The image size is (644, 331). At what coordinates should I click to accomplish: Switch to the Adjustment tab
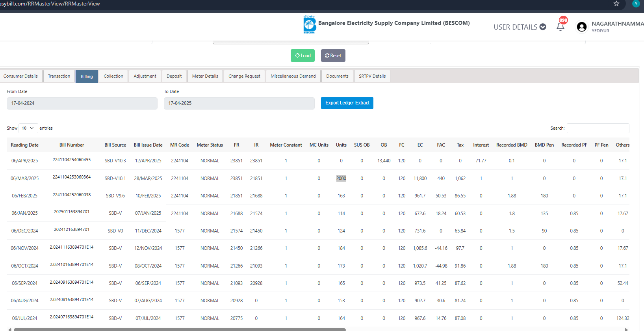(145, 76)
